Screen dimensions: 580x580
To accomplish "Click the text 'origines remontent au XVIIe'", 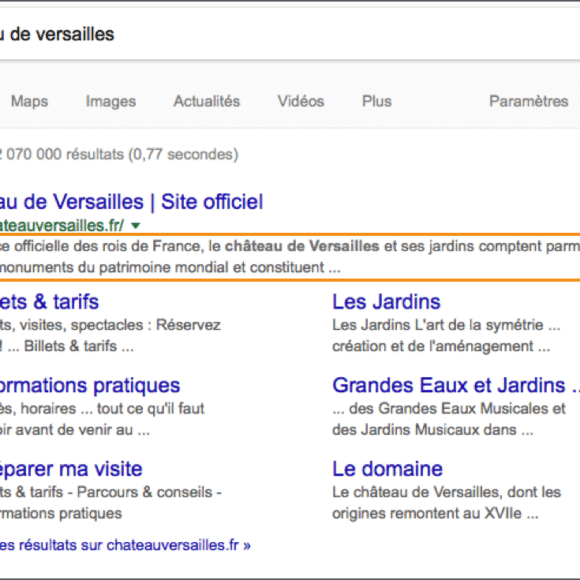I will pyautogui.click(x=427, y=513).
